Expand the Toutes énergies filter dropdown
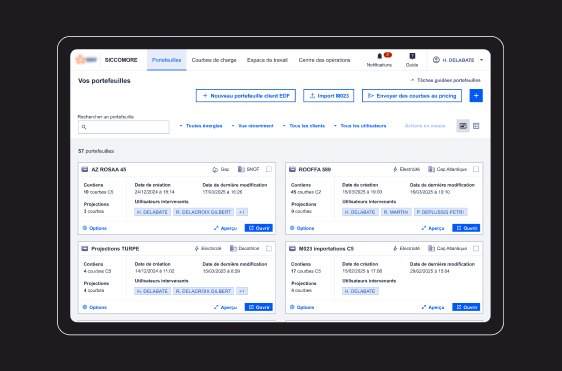 point(201,126)
